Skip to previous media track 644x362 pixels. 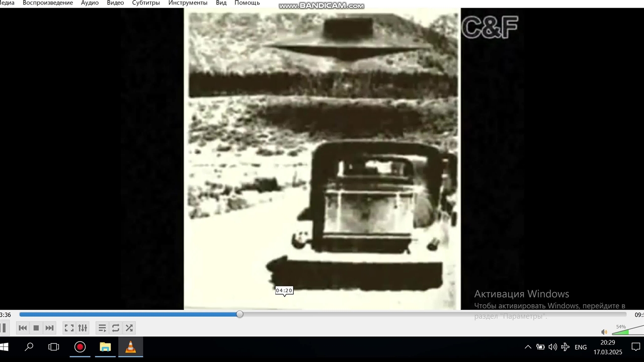point(23,328)
